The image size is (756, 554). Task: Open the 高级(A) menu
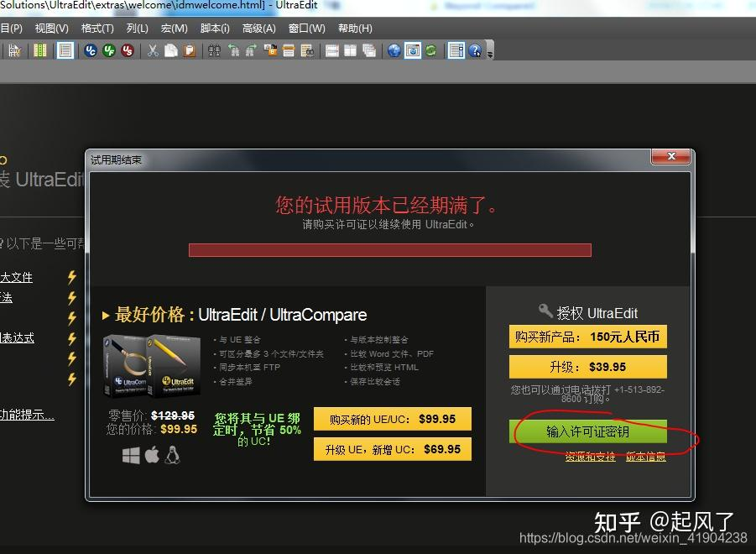pos(259,29)
